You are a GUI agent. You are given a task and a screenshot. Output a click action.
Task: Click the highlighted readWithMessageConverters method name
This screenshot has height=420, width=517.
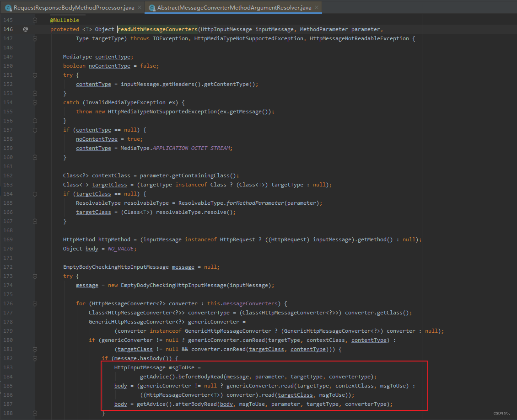click(158, 29)
